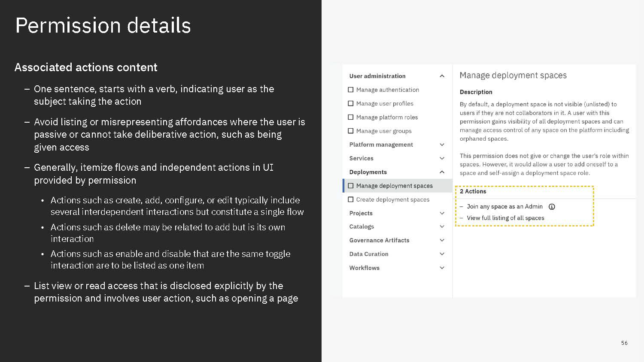The height and width of the screenshot is (362, 644).
Task: Open Create deployment spaces permission label
Action: 393,199
